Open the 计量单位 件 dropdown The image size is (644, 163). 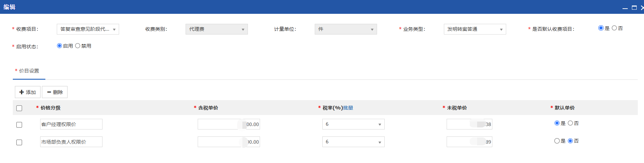pyautogui.click(x=346, y=29)
